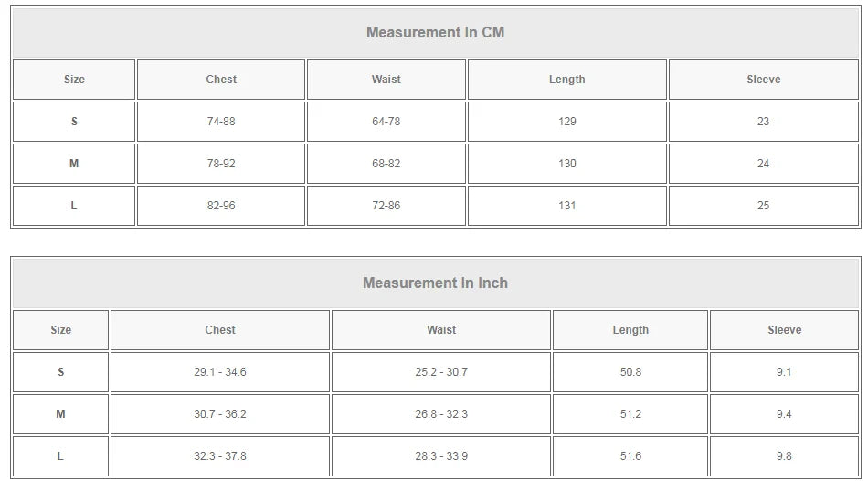The height and width of the screenshot is (481, 868).
Task: Click the 28.3 - 33.9 waist cell
Action: [441, 456]
